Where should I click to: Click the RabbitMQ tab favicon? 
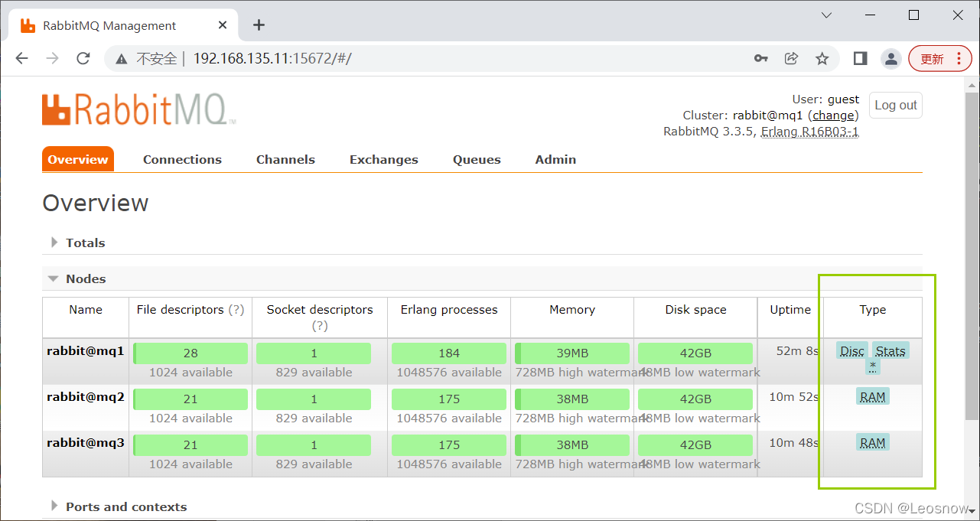(x=28, y=25)
